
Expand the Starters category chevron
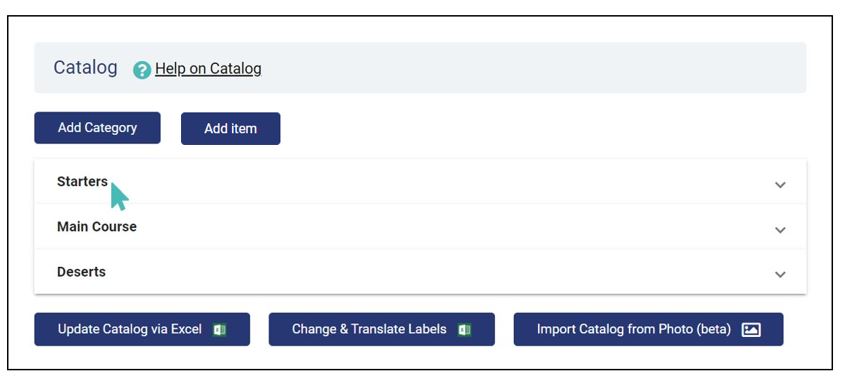(780, 185)
